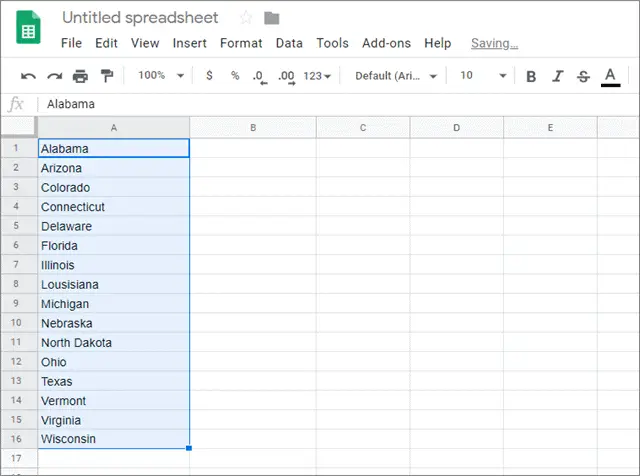Open the text color picker
The width and height of the screenshot is (640, 476).
610,77
